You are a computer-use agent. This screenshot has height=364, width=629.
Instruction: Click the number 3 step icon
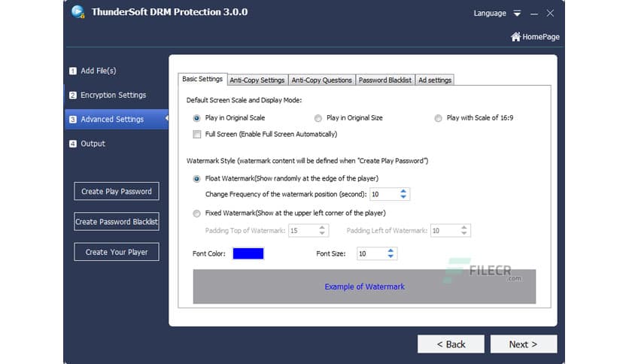click(x=73, y=120)
